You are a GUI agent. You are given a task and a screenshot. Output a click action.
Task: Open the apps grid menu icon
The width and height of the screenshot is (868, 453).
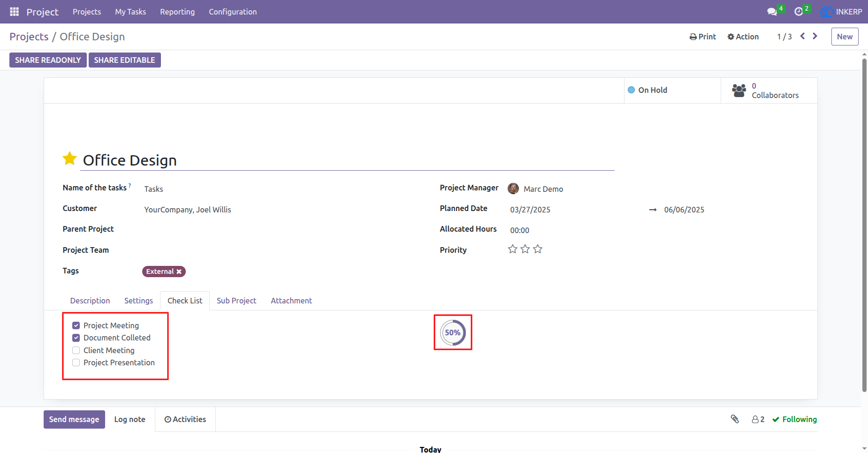pos(15,11)
